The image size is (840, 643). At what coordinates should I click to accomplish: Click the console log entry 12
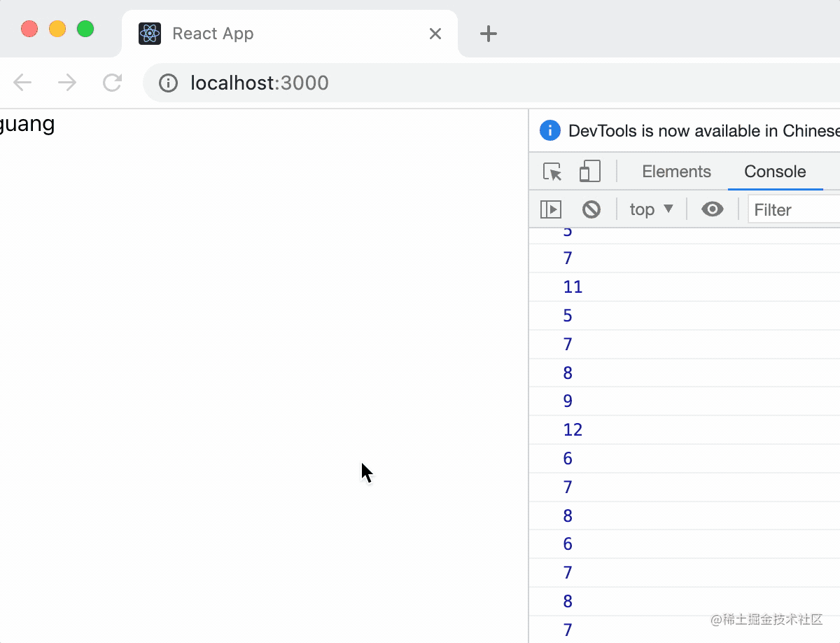573,430
